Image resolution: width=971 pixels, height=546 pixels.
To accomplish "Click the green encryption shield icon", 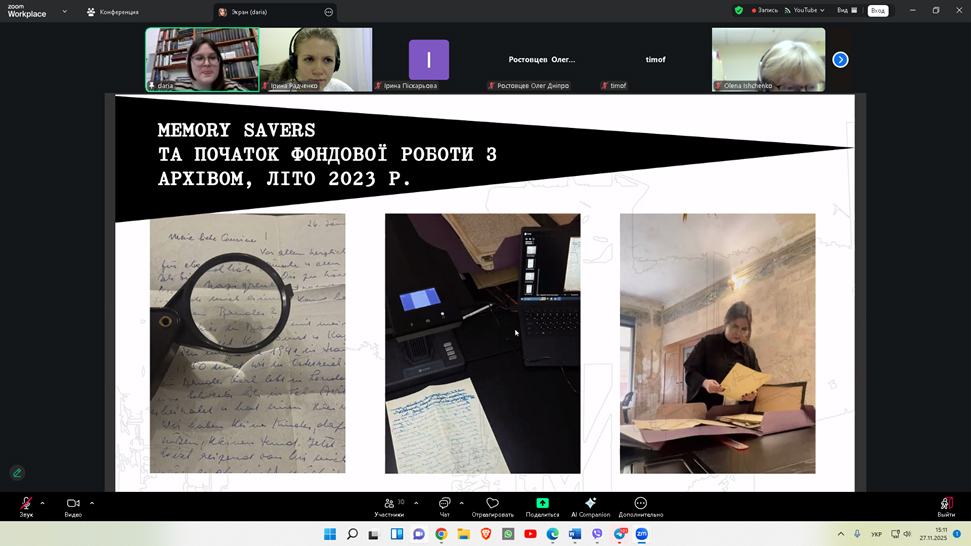I will tap(739, 11).
